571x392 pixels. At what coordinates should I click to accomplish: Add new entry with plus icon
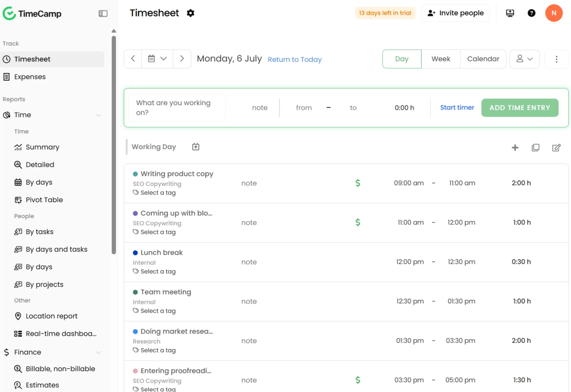coord(515,147)
